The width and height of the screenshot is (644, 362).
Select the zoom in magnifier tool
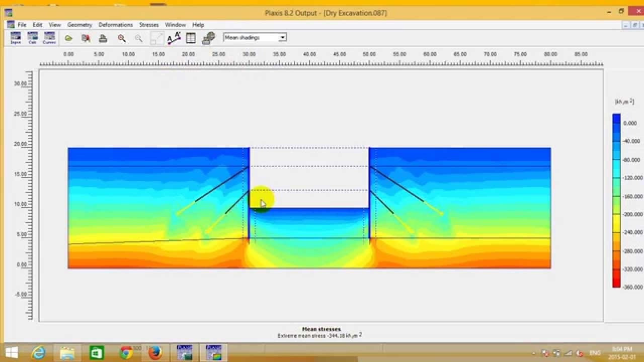coord(121,38)
